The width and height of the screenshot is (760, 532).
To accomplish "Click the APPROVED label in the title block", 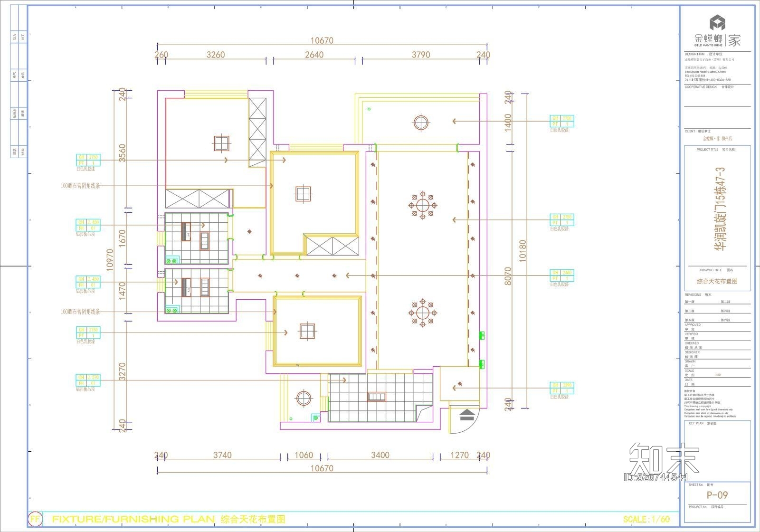I will click(x=692, y=325).
